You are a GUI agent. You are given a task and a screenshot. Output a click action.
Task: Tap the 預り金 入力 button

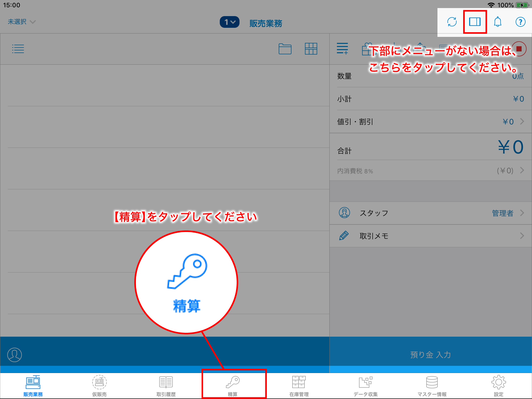coord(431,355)
